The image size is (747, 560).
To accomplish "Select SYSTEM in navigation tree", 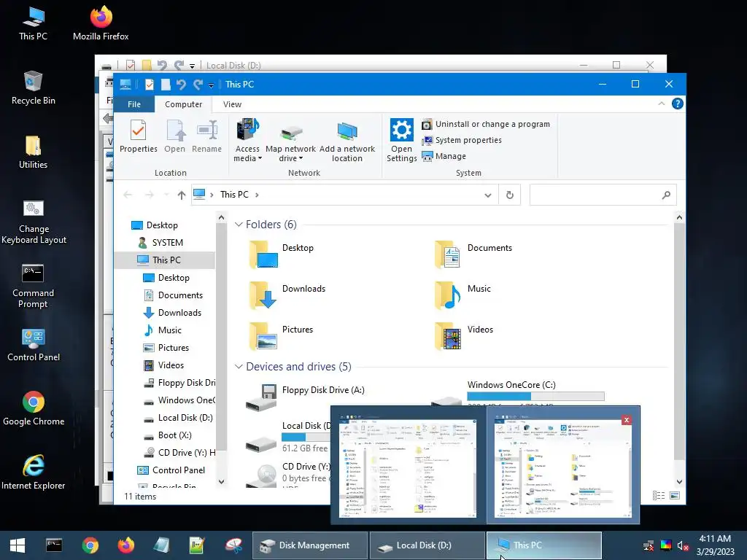I will (x=167, y=243).
